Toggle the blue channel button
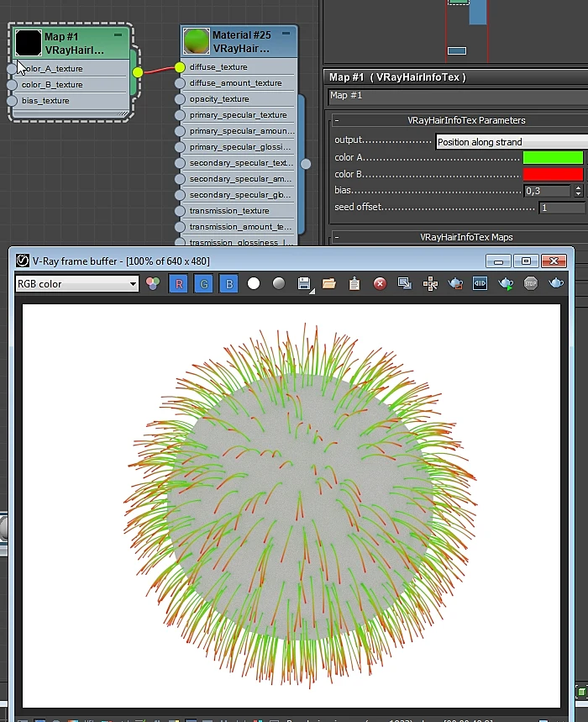The height and width of the screenshot is (722, 588). click(x=229, y=283)
